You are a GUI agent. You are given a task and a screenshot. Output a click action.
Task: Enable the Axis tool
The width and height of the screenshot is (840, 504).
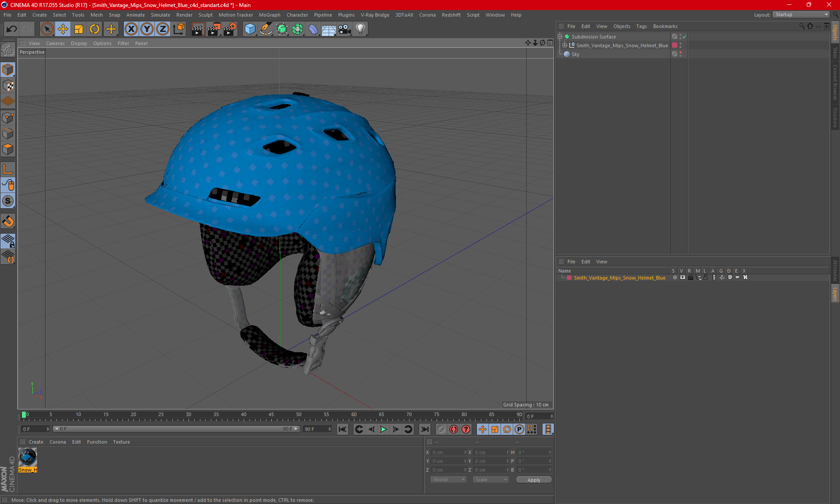8,169
